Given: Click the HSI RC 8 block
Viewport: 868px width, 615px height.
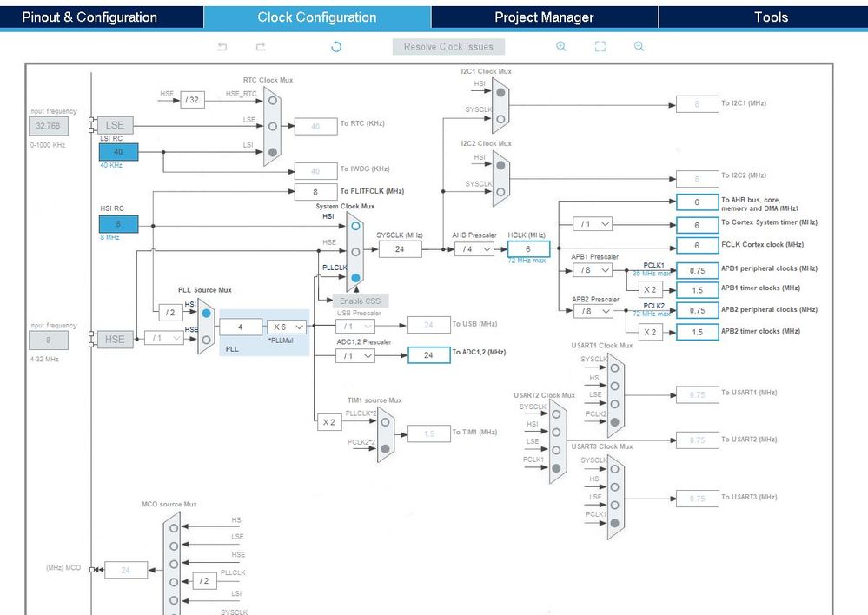Looking at the screenshot, I should click(x=118, y=224).
